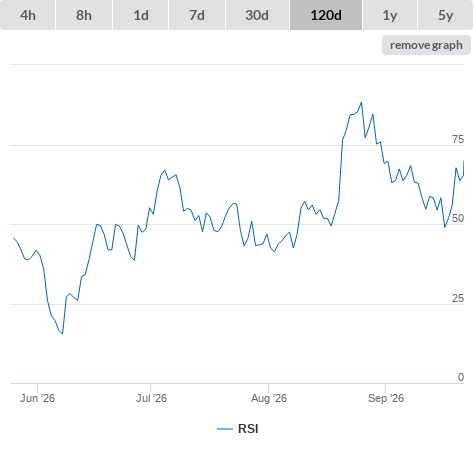Click the Jun '26 axis label

coord(37,398)
